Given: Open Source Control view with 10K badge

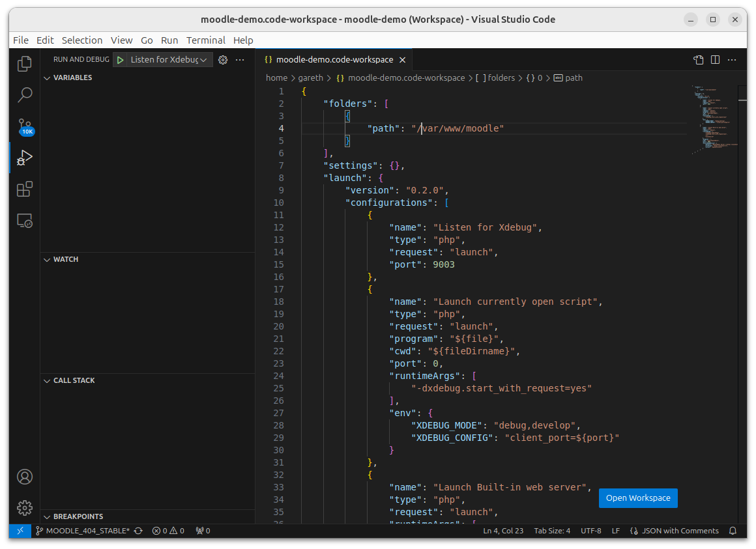Looking at the screenshot, I should tap(25, 126).
